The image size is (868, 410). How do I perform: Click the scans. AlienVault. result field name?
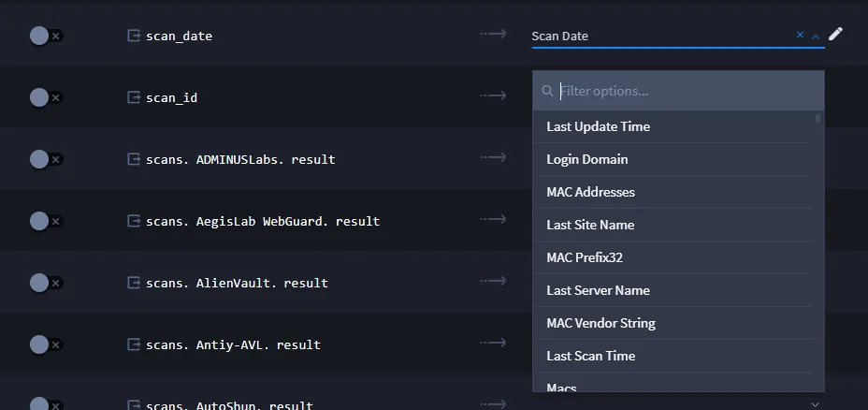click(237, 283)
